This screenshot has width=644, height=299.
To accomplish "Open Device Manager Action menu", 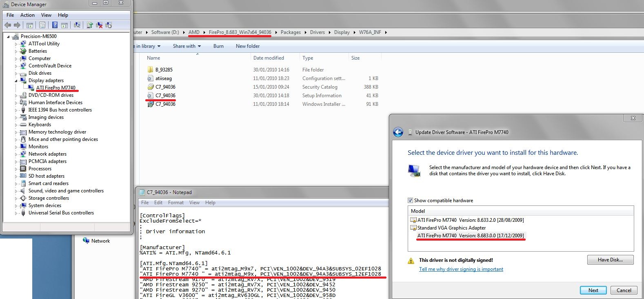I will [x=27, y=15].
